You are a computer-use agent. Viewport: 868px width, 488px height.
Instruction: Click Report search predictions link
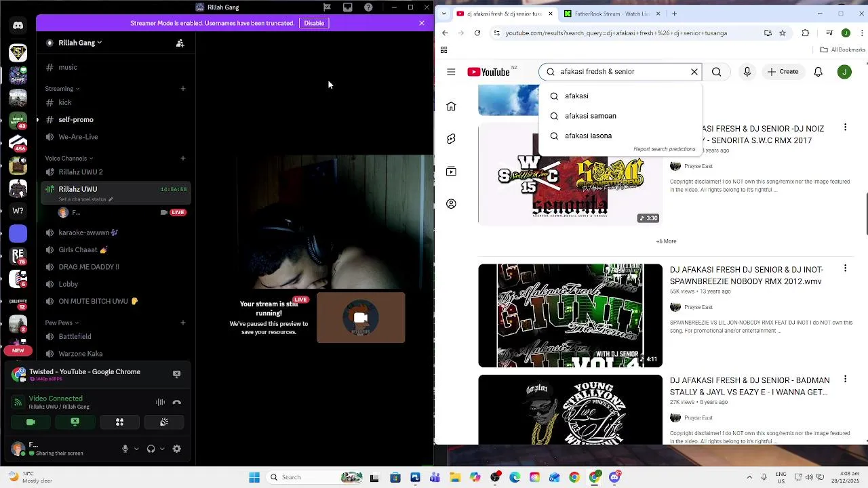coord(665,149)
